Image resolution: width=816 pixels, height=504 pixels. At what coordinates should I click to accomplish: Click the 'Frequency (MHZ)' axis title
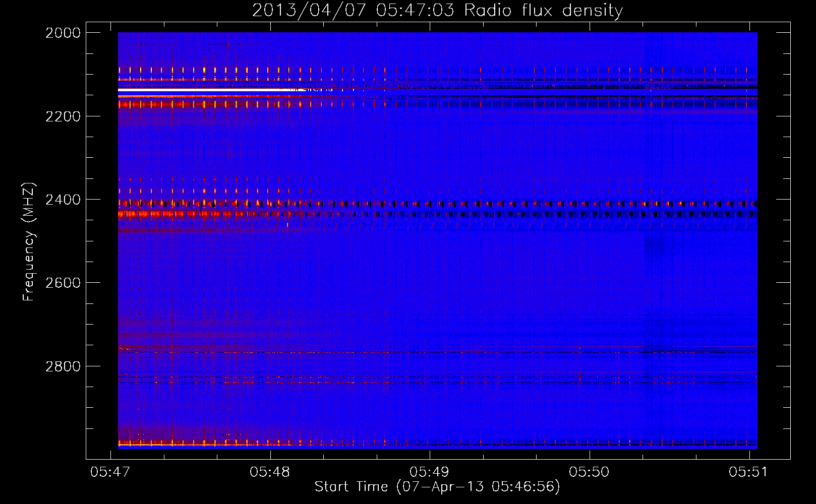click(29, 242)
